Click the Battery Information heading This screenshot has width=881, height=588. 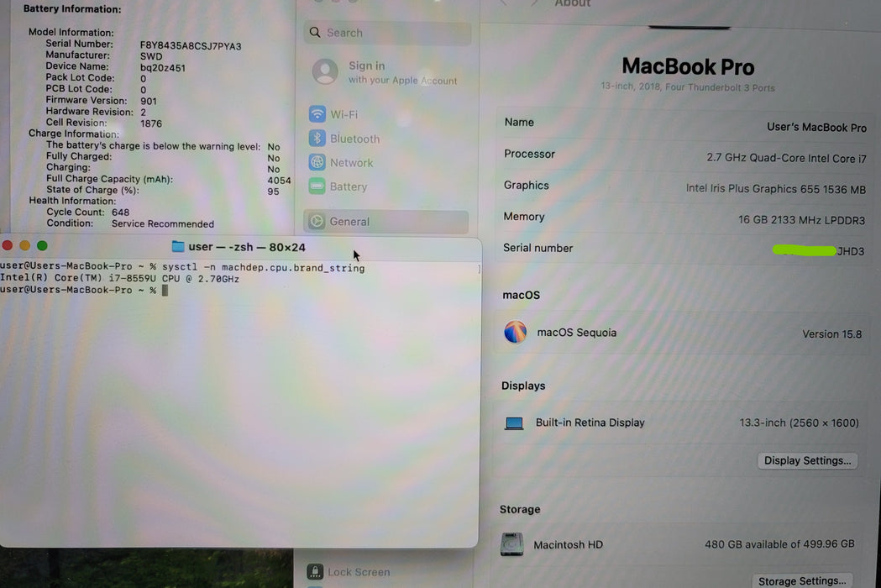[x=72, y=9]
